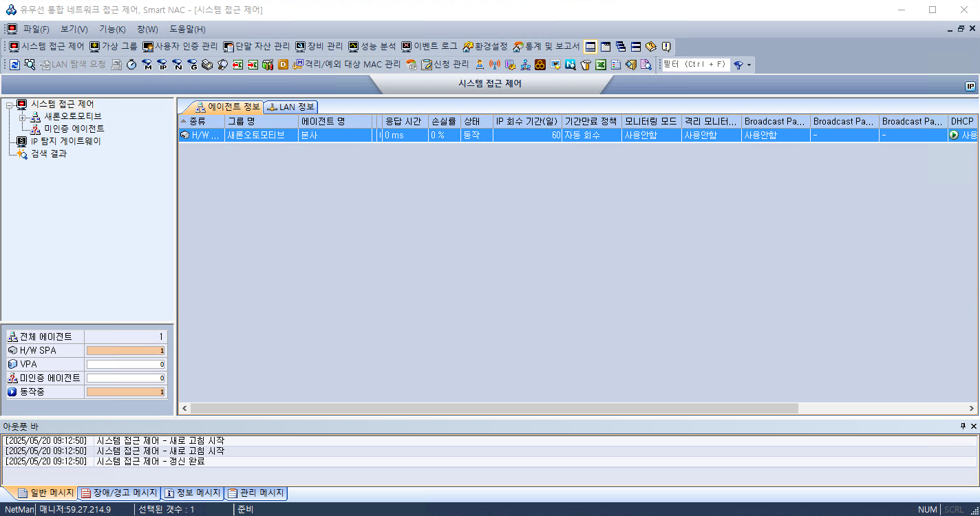Switch to the LAN 정보 tab
This screenshot has width=980, height=516.
click(290, 107)
